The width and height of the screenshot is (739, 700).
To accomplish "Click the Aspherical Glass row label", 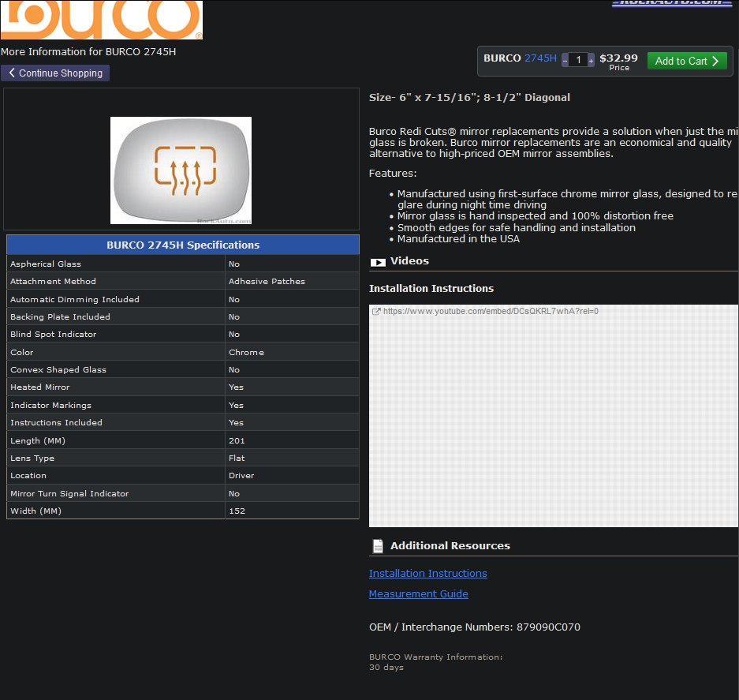I will [x=46, y=264].
